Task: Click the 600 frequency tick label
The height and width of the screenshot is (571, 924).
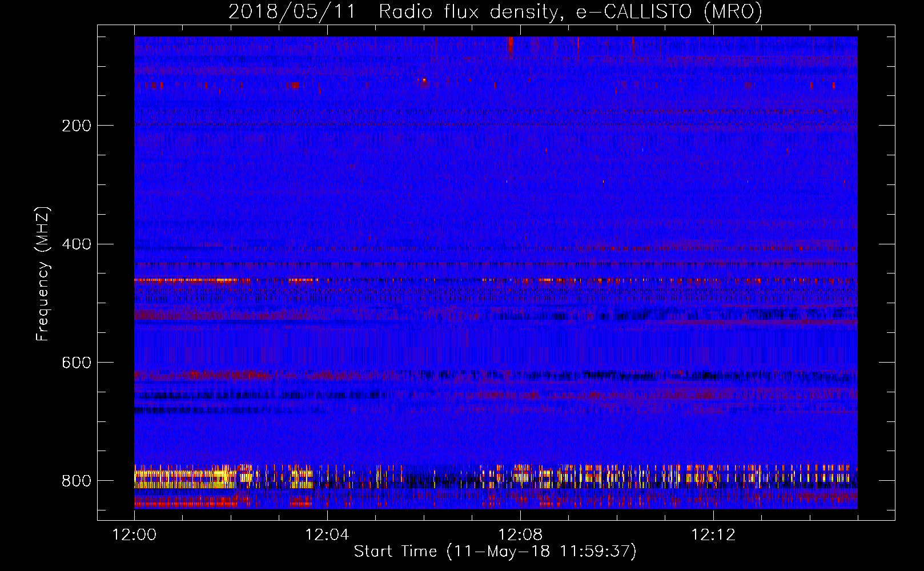Action: (77, 363)
